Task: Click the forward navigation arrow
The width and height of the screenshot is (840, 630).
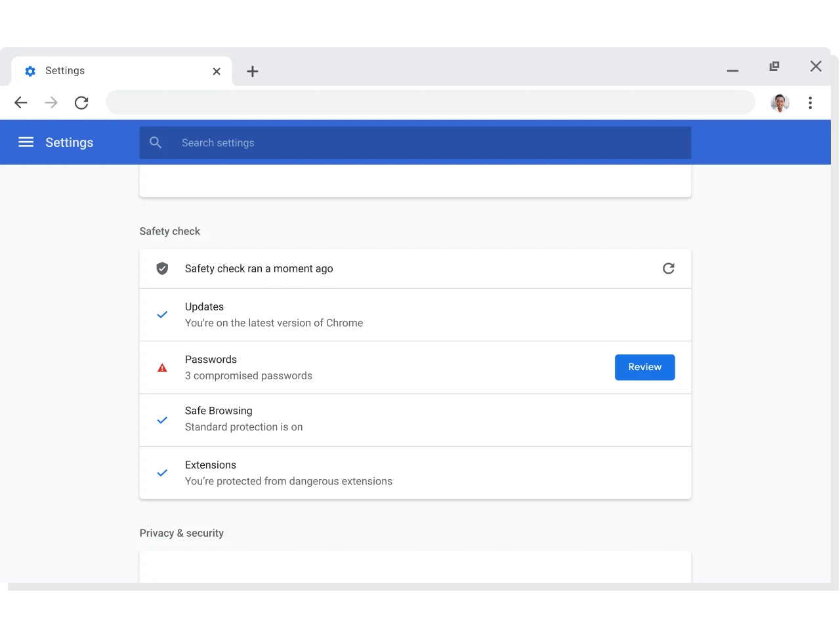Action: click(51, 102)
